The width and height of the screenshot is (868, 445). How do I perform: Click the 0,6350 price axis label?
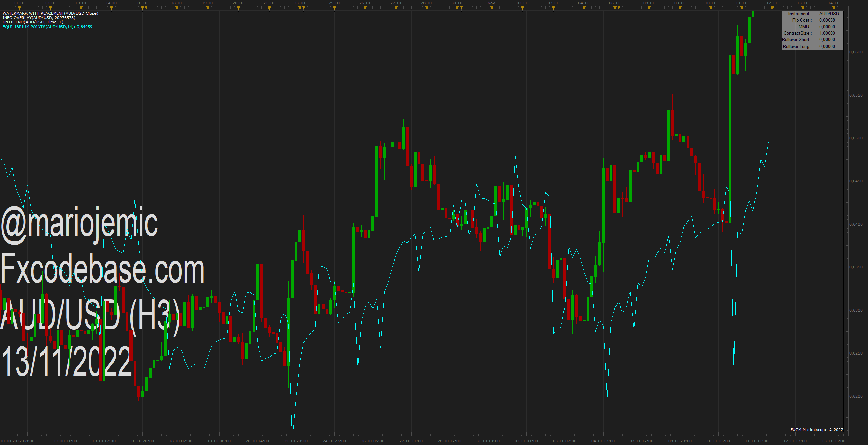click(856, 267)
